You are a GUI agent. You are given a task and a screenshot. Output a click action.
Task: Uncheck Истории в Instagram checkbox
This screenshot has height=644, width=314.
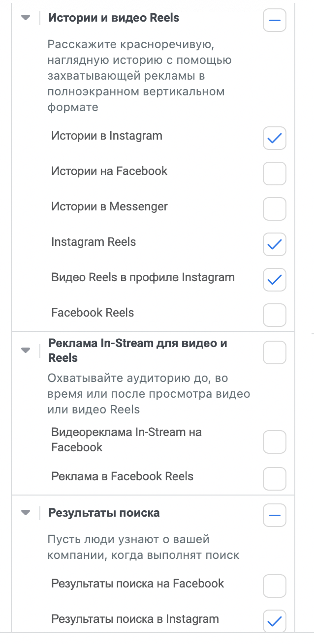274,139
